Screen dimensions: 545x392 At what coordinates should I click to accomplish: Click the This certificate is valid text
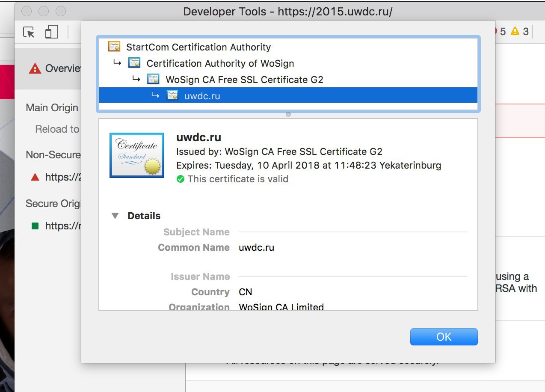point(238,179)
